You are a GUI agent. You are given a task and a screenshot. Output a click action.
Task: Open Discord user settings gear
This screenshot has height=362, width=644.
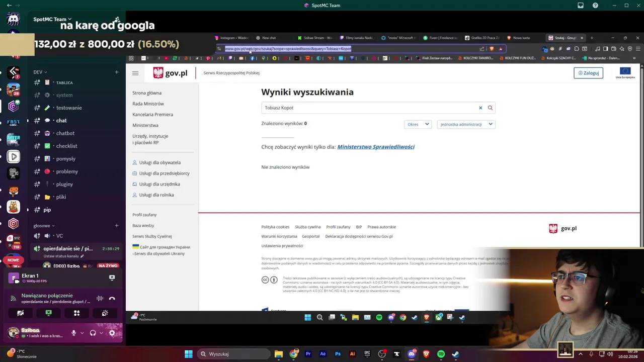tap(112, 333)
